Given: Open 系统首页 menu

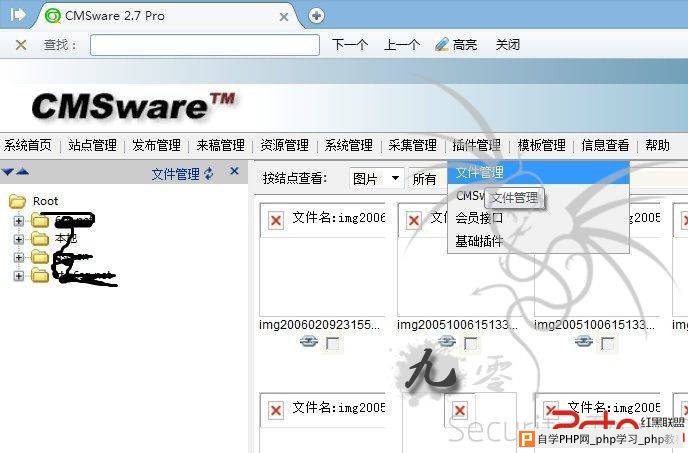Looking at the screenshot, I should [x=28, y=145].
